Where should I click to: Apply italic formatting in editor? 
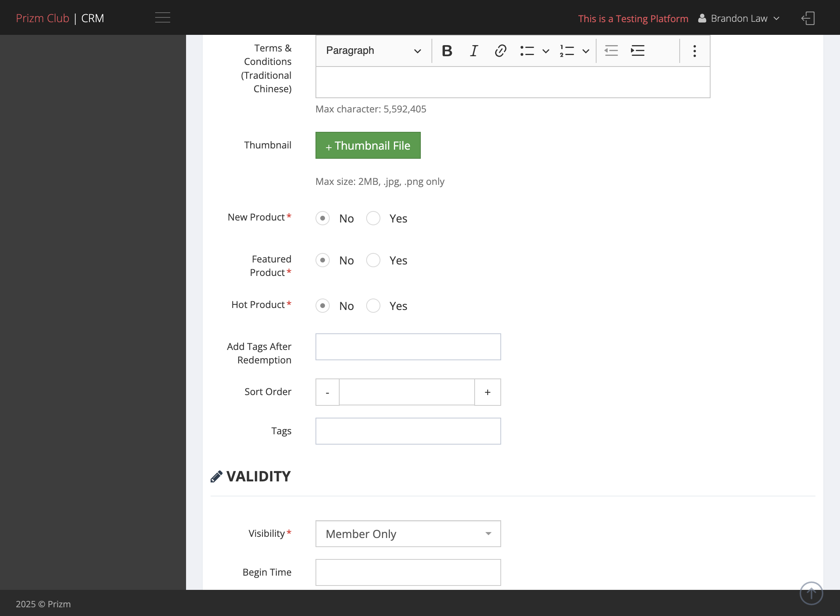click(x=474, y=51)
